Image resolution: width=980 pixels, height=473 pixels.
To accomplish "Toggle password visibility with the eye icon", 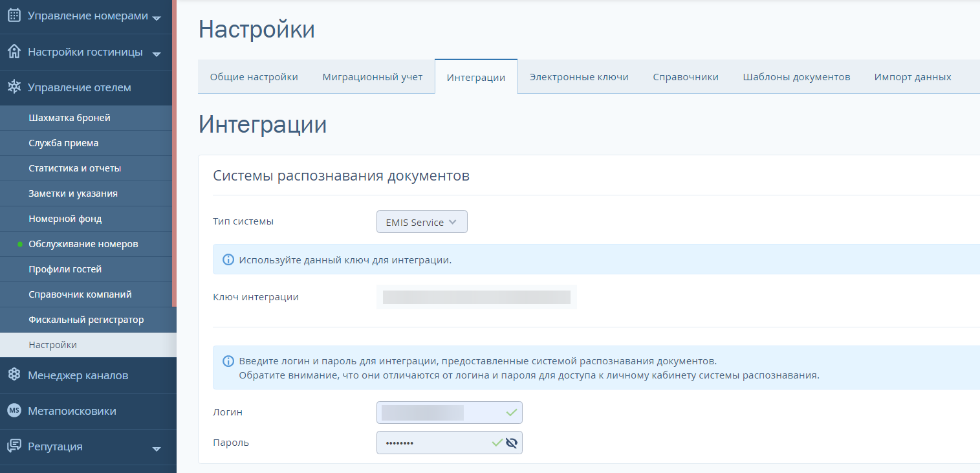I will 512,443.
